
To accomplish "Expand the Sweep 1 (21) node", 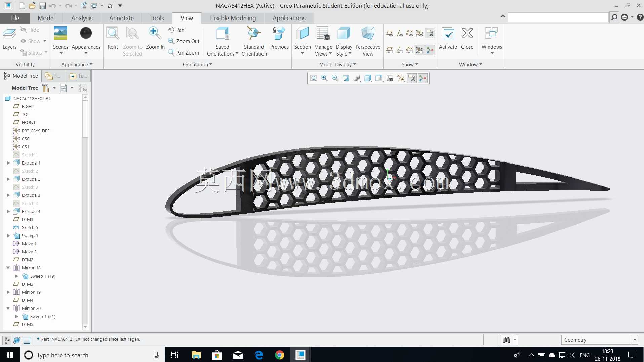I will [x=17, y=316].
